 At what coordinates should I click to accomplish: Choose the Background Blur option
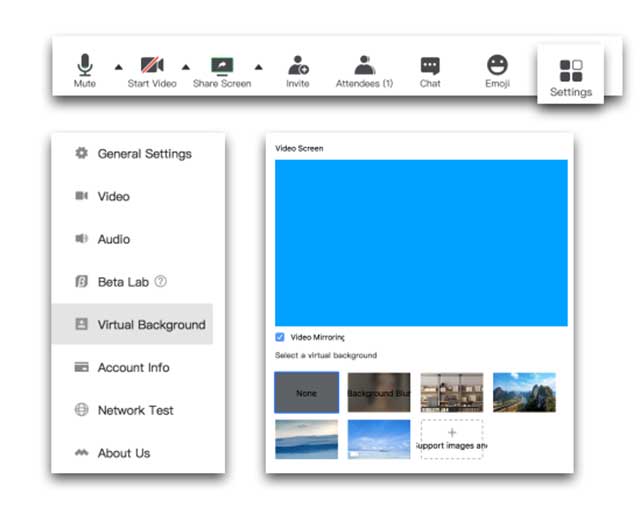coord(378,393)
